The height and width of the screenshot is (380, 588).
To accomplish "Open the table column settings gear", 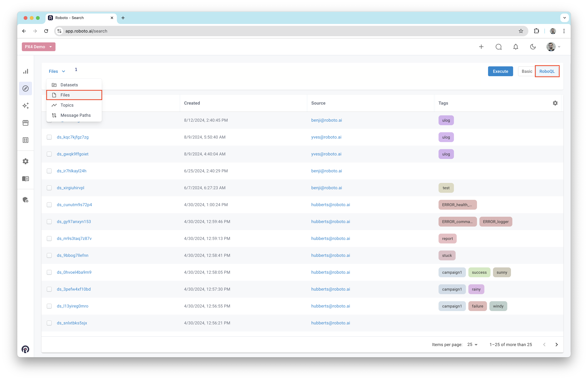I will [555, 103].
